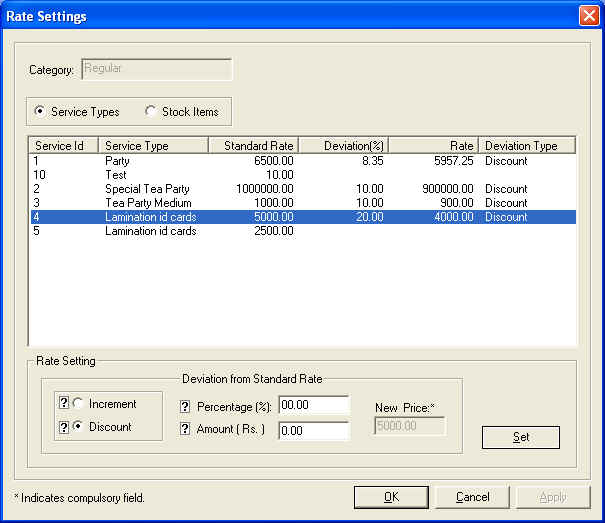
Task: Click the 1000000.00 standard rate cell
Action: click(265, 189)
